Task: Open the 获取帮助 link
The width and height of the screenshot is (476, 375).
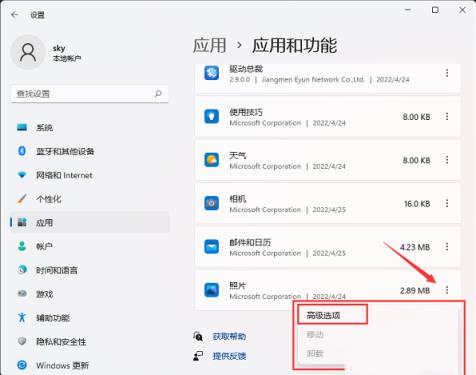Action: pos(229,337)
